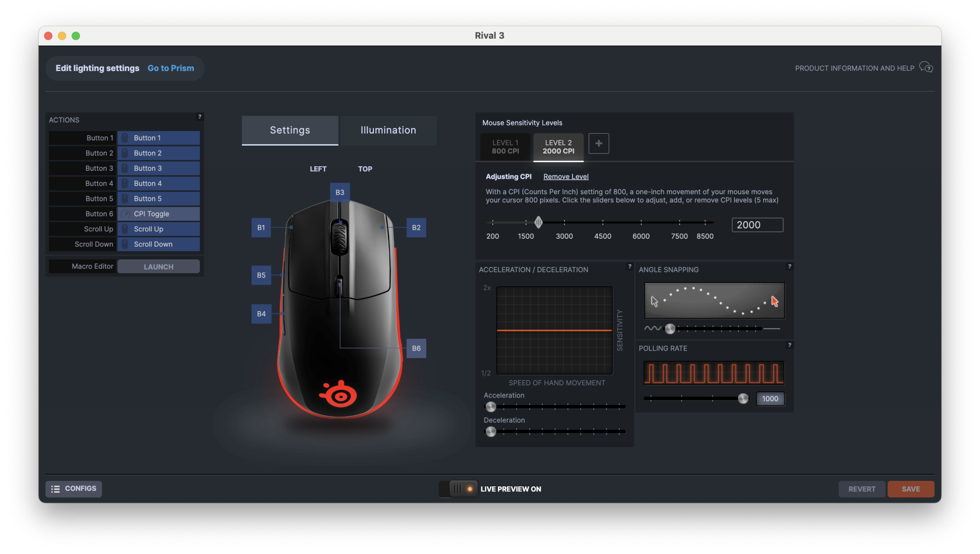Click the product help chat icon

pos(926,68)
